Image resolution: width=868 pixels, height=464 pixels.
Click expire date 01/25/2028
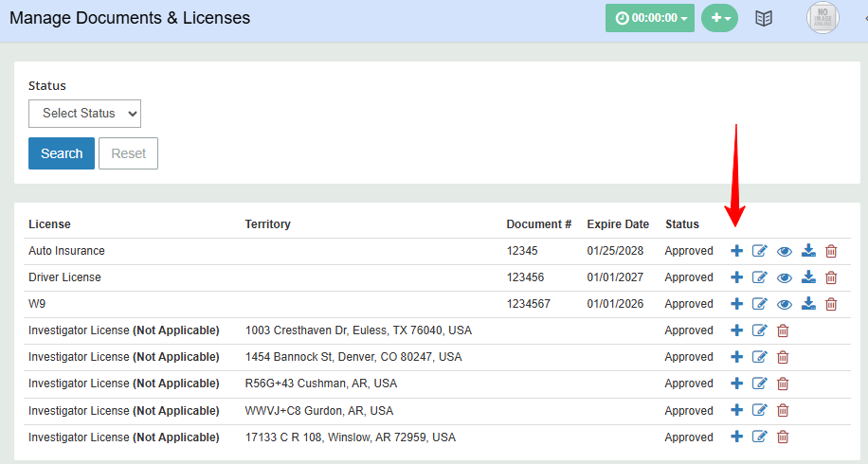(x=616, y=251)
